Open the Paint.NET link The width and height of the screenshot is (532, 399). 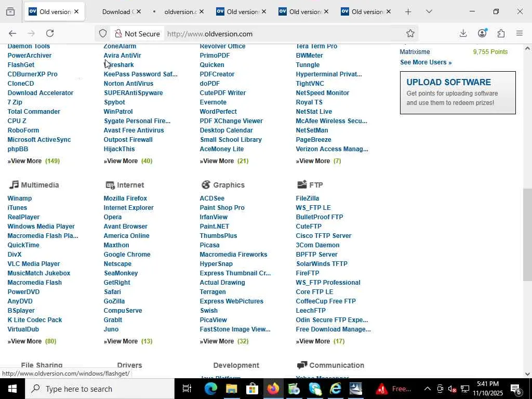pyautogui.click(x=215, y=227)
